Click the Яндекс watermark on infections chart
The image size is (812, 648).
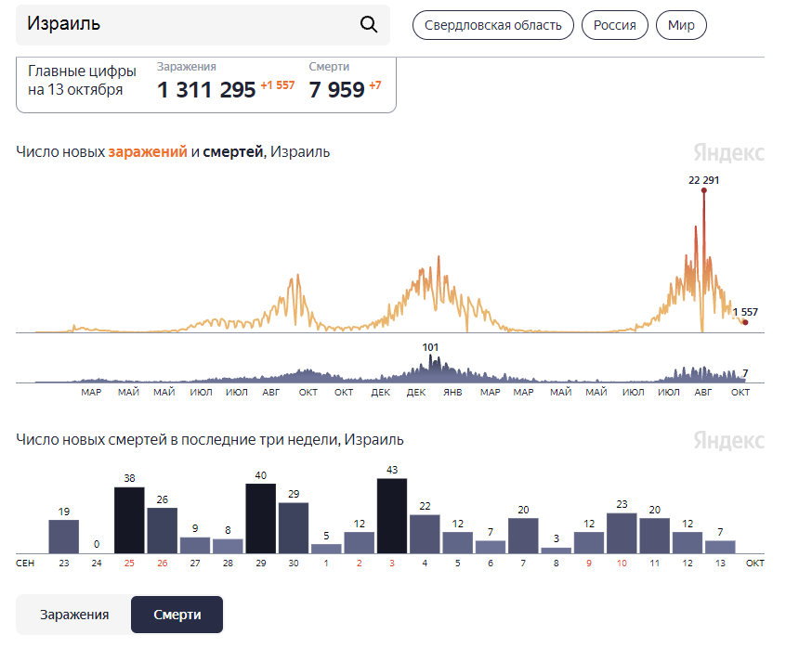[x=728, y=152]
